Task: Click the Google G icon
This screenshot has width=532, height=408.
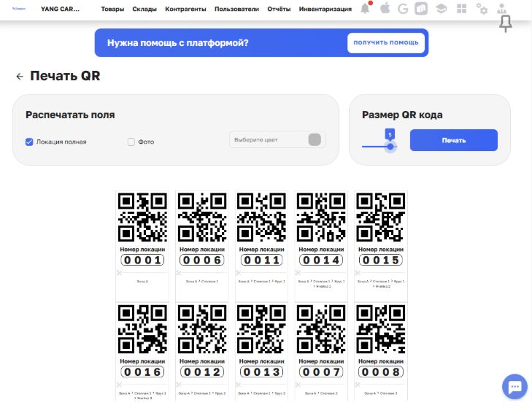Action: (x=403, y=9)
